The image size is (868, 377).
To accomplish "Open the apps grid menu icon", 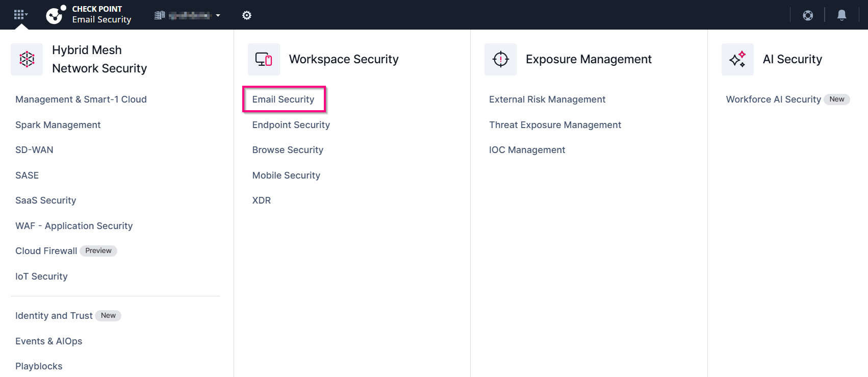I will coord(20,15).
